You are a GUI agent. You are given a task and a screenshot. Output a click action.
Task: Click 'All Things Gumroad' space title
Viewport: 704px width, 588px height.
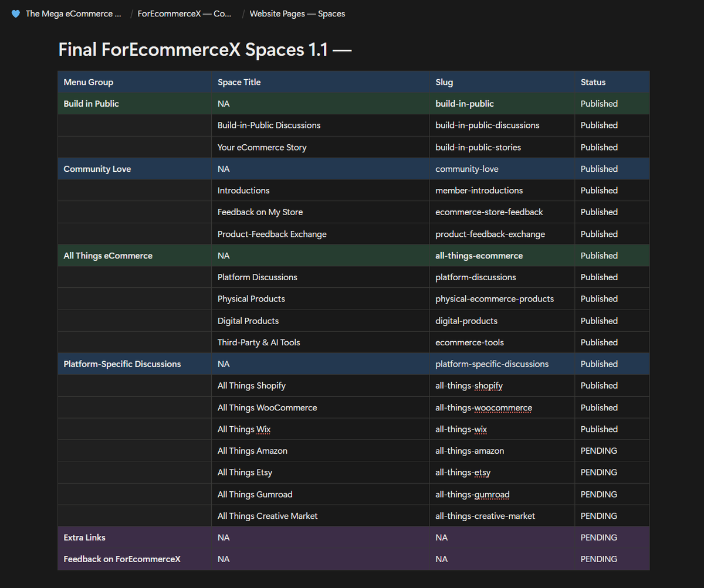[320, 494]
